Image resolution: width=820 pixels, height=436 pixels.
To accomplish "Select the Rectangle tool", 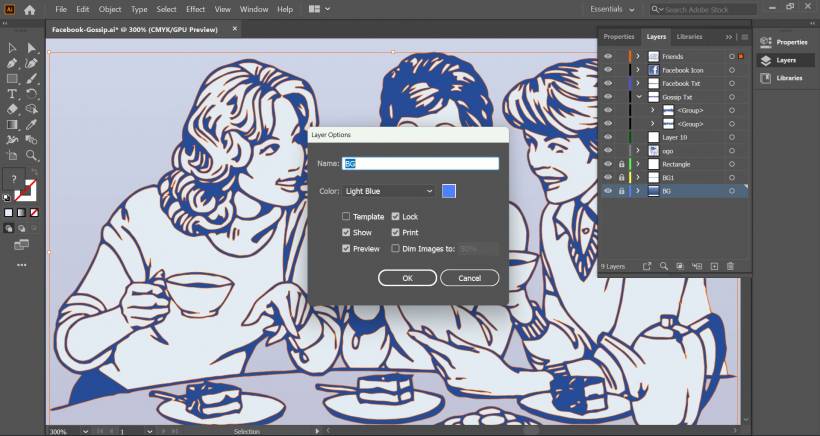I will click(12, 78).
